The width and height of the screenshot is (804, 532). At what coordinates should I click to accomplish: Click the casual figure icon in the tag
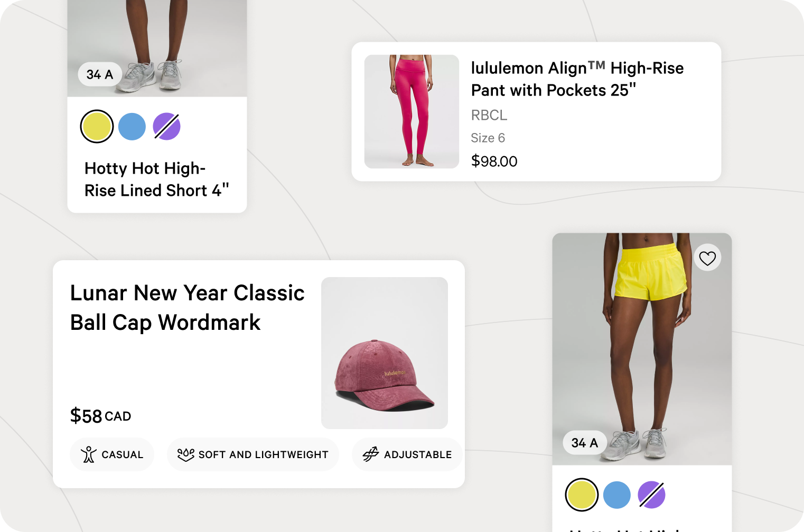[x=89, y=454]
